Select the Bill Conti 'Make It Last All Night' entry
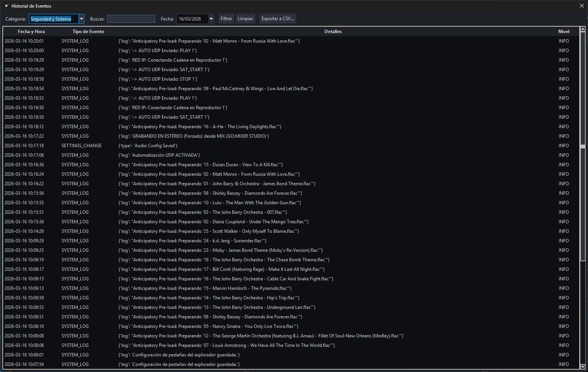The width and height of the screenshot is (588, 372). pyautogui.click(x=291, y=269)
